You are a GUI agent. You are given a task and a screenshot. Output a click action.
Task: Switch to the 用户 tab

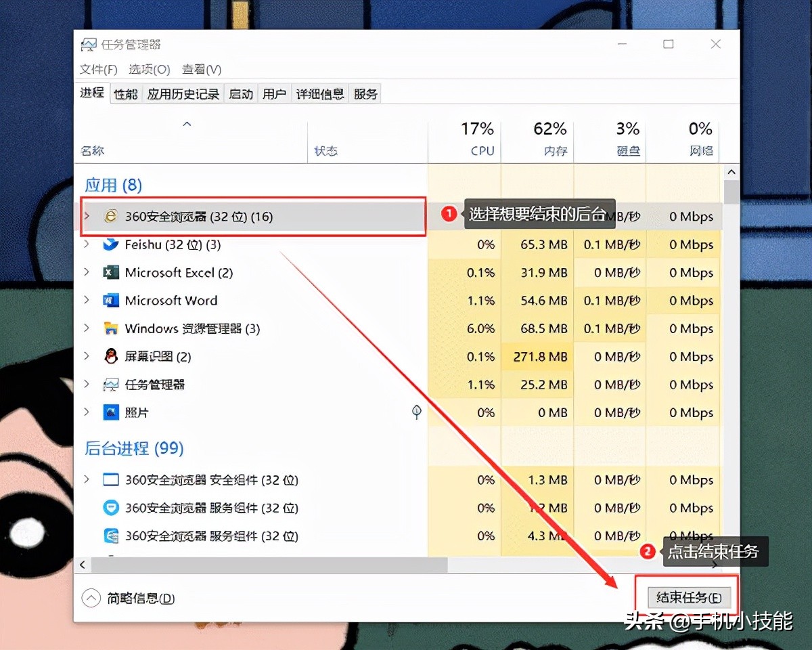coord(274,94)
